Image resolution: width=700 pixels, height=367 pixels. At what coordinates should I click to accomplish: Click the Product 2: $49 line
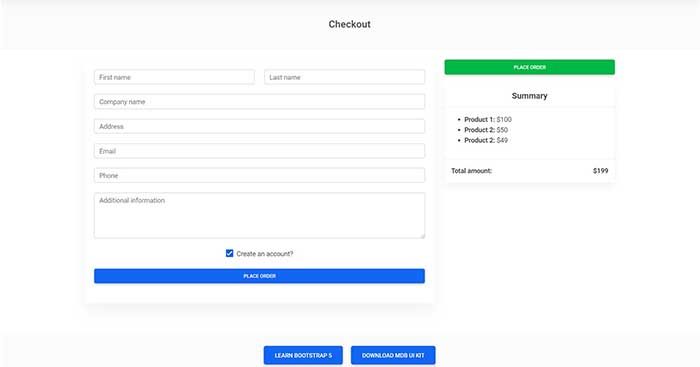pyautogui.click(x=486, y=140)
